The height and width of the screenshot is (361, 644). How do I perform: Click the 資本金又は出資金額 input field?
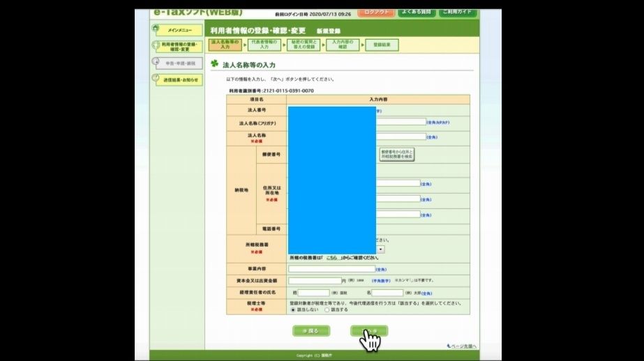pos(315,280)
